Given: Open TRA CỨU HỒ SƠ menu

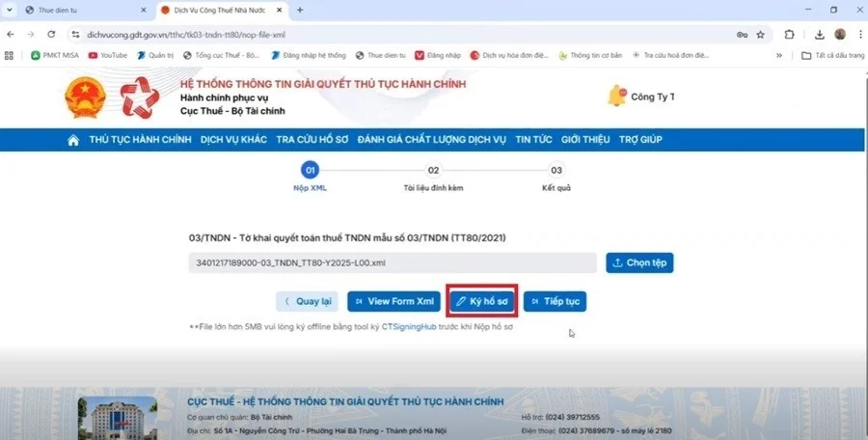Looking at the screenshot, I should [312, 140].
